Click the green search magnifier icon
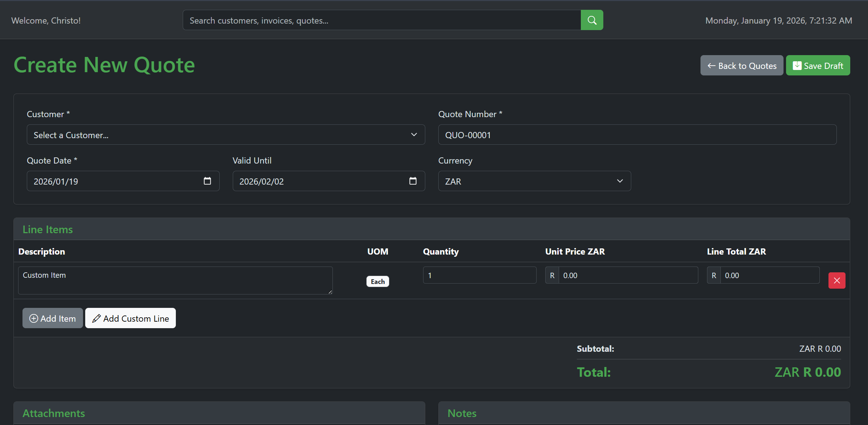The image size is (868, 425). click(592, 20)
